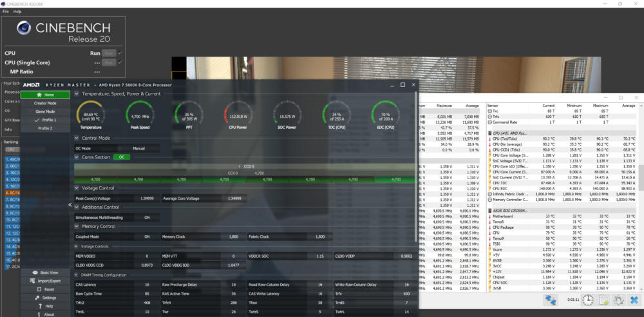Collapse Temperature, Speed, Power & Current section
644x317 pixels.
pyautogui.click(x=77, y=93)
